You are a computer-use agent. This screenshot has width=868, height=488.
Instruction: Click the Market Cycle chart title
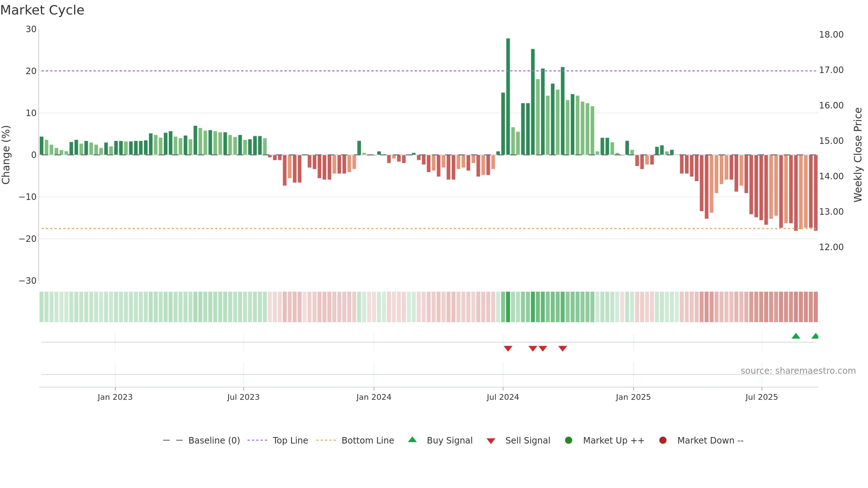(x=42, y=10)
